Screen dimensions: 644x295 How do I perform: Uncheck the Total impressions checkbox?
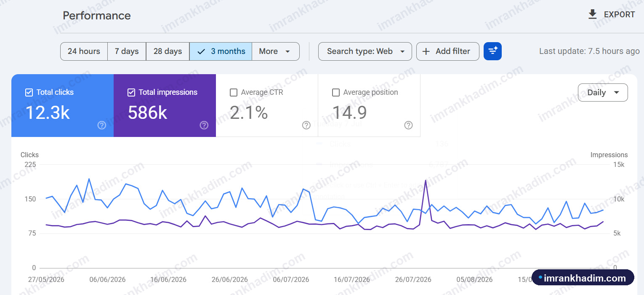131,92
